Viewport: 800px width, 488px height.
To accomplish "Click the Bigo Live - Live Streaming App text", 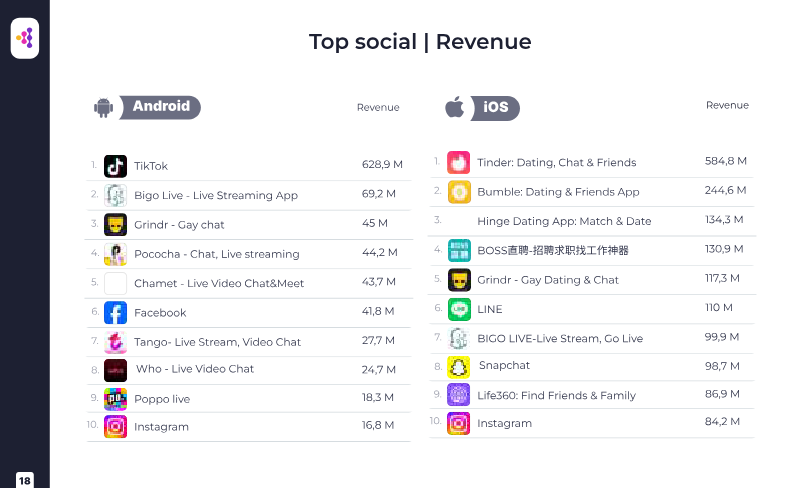I will [x=216, y=196].
